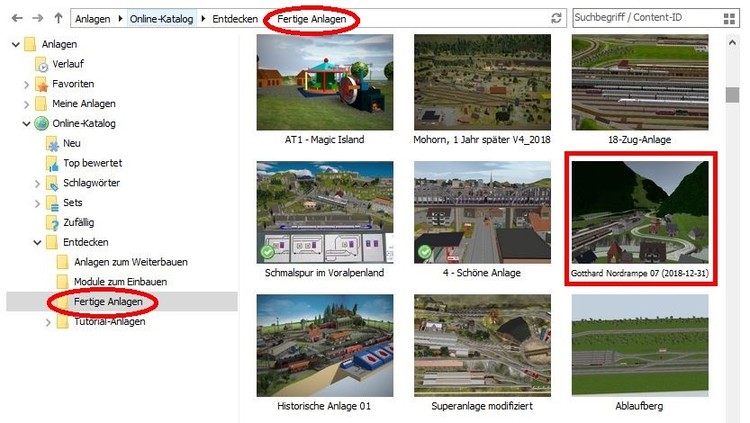Viewport: 750px width, 423px height.
Task: Select Top bewertet in the tree
Action: (92, 163)
